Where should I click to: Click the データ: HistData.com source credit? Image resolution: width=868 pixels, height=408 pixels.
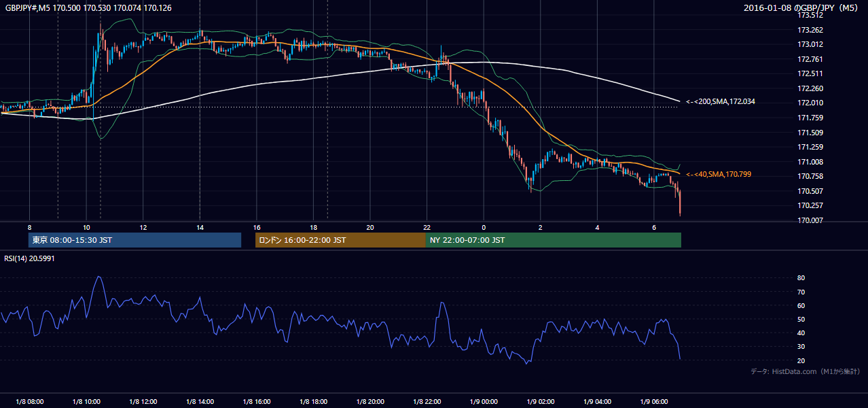(805, 372)
